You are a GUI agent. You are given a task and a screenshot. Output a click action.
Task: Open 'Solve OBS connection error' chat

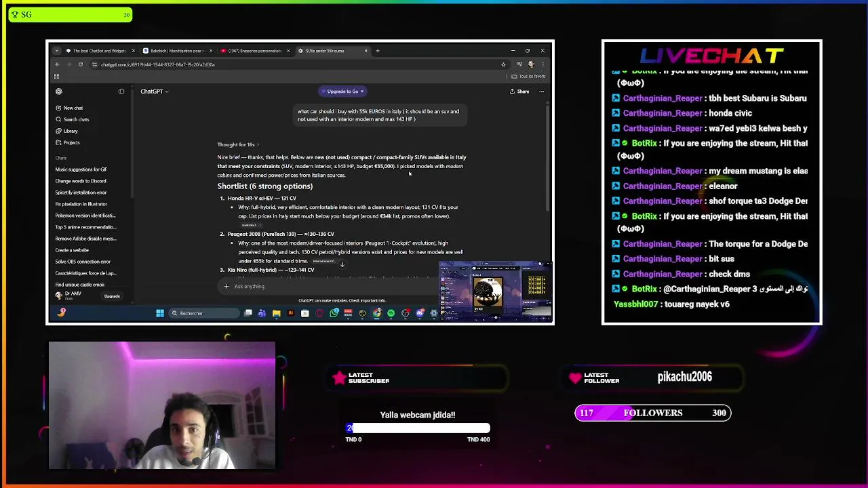83,262
